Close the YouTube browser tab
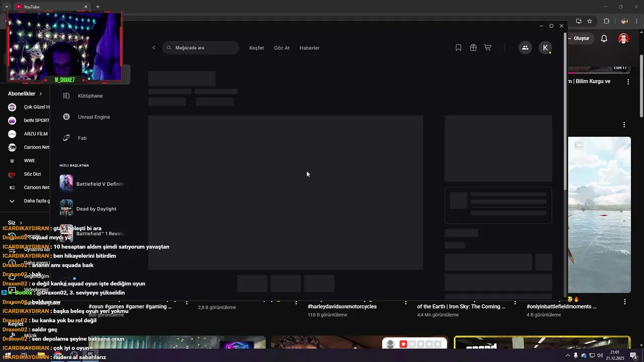This screenshot has width=644, height=362. [x=86, y=7]
